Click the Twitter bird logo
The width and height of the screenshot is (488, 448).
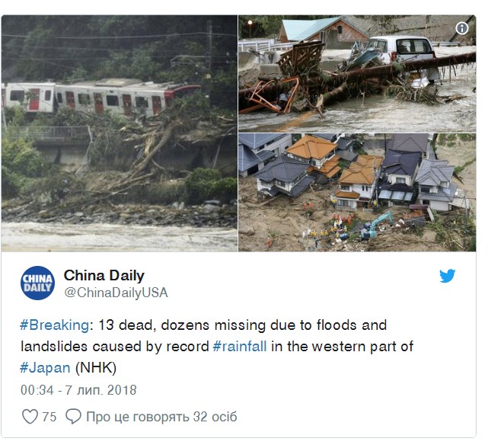[447, 275]
